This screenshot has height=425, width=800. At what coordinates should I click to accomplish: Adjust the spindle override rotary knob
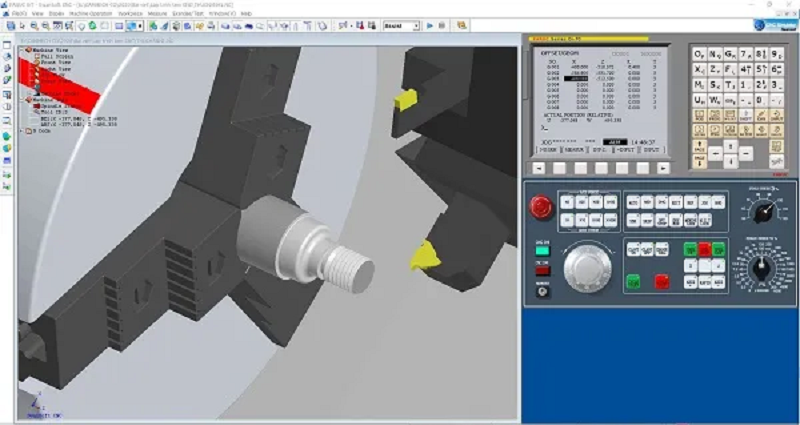[x=764, y=211]
